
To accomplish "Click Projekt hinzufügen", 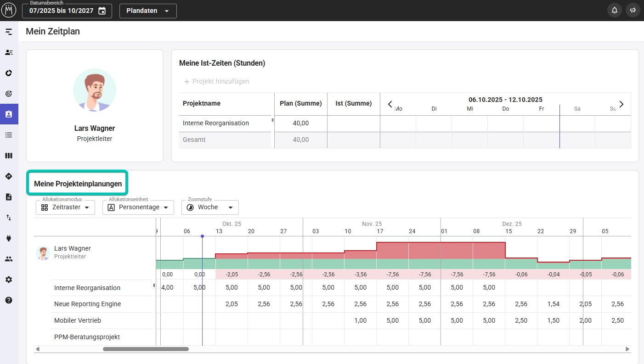I will [x=216, y=81].
